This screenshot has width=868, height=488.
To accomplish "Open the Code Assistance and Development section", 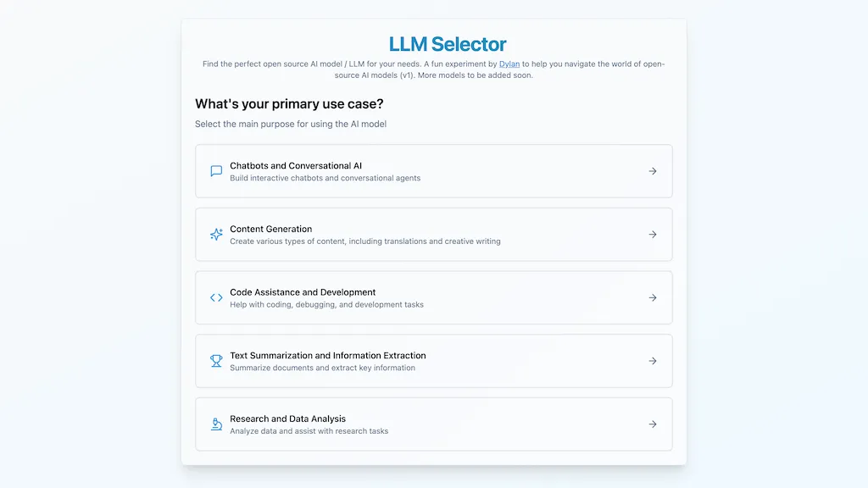I will 434,297.
